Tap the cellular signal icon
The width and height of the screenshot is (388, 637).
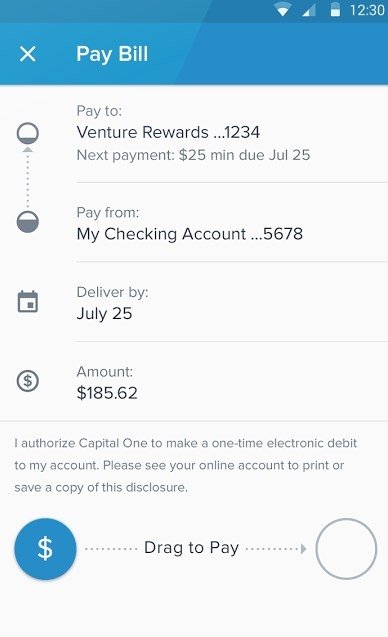coord(309,10)
